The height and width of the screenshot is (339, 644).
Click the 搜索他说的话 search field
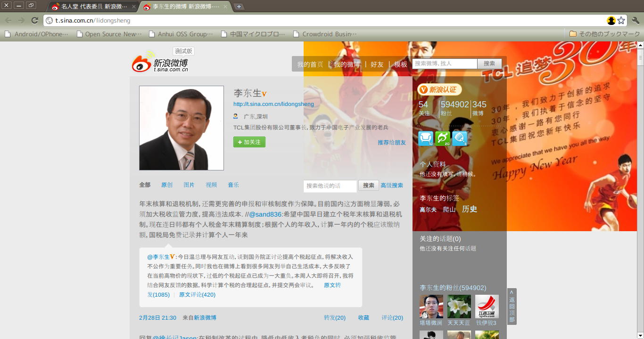330,186
